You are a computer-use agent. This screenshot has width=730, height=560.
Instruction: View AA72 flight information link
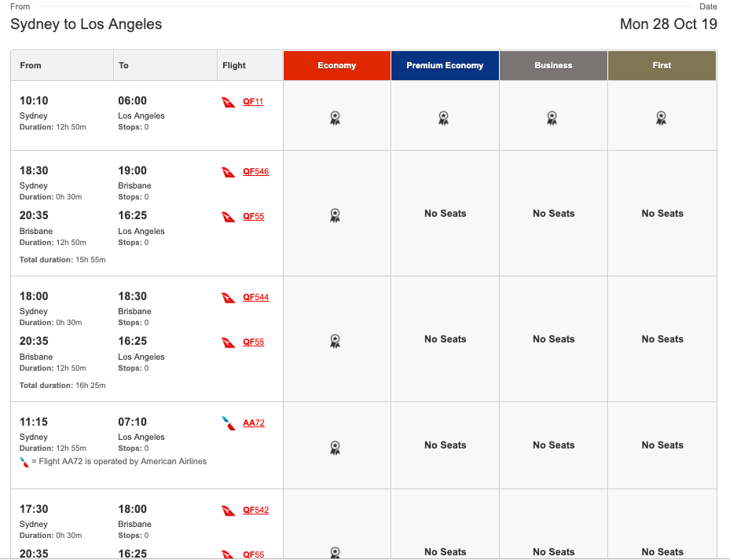click(x=254, y=423)
